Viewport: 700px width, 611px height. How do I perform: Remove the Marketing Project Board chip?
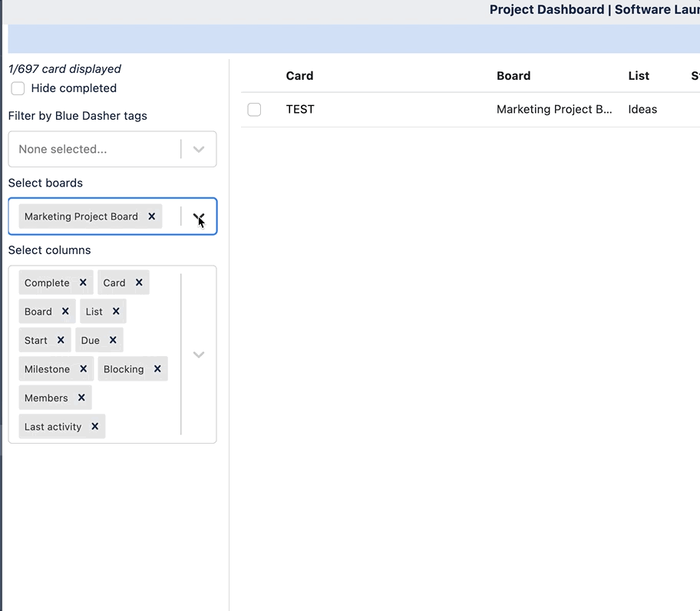151,216
